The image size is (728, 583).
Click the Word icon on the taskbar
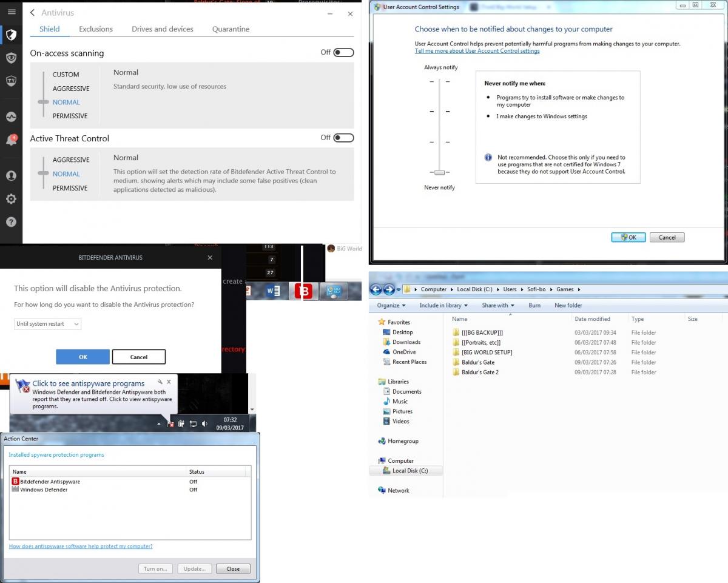click(273, 291)
